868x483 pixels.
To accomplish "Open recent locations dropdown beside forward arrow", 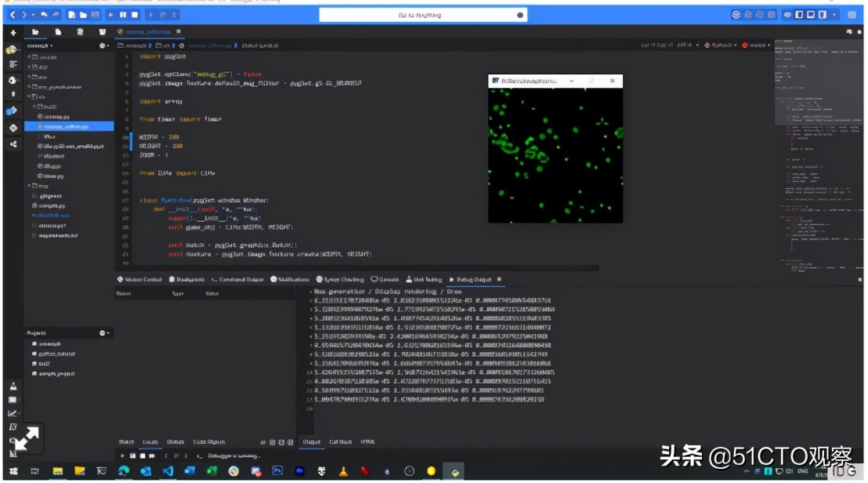I will click(x=33, y=15).
